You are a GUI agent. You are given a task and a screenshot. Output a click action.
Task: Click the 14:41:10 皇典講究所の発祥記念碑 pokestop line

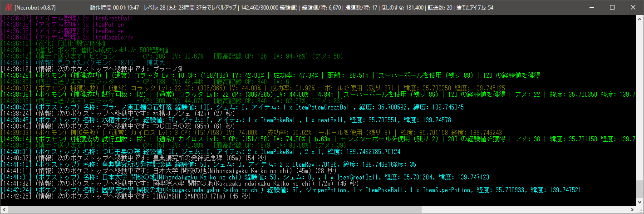(208, 164)
